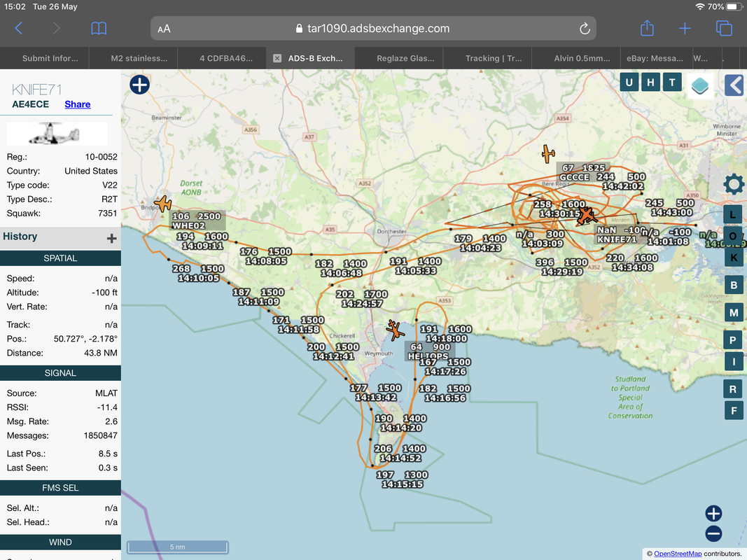Tap the Safari back arrow

[x=19, y=29]
